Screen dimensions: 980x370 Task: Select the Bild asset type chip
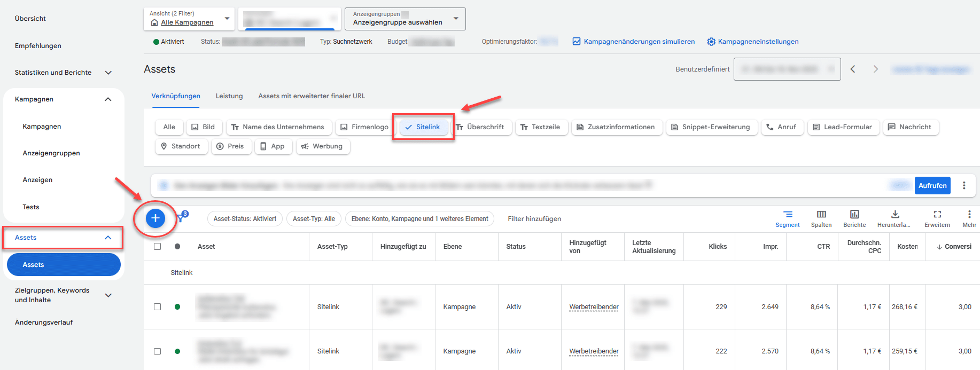click(203, 127)
